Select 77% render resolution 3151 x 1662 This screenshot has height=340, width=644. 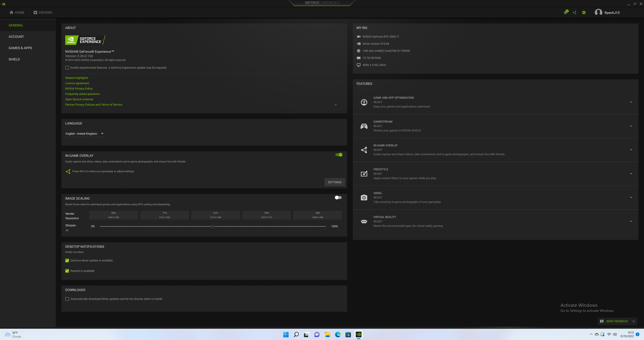(164, 215)
